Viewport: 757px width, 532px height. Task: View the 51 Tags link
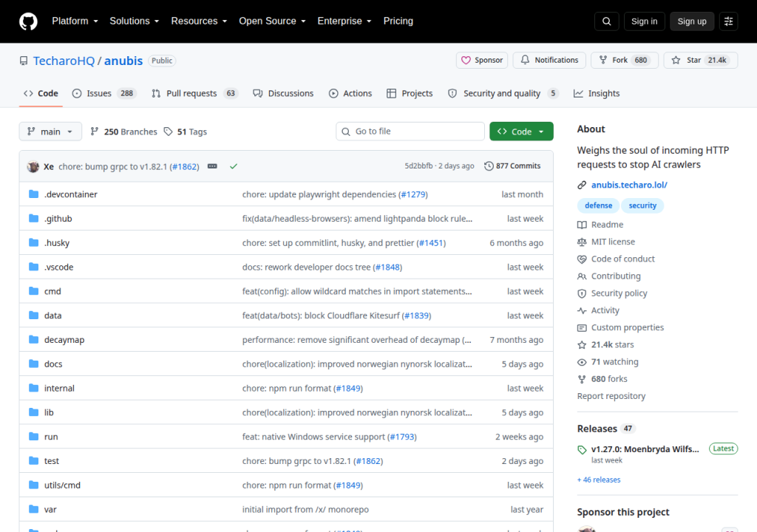186,132
